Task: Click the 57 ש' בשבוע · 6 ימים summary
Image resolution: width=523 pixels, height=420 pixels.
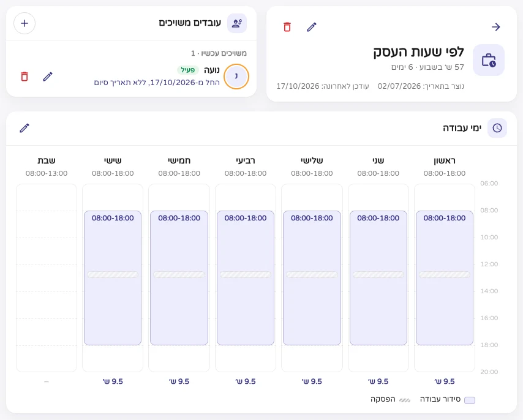Action: 427,67
